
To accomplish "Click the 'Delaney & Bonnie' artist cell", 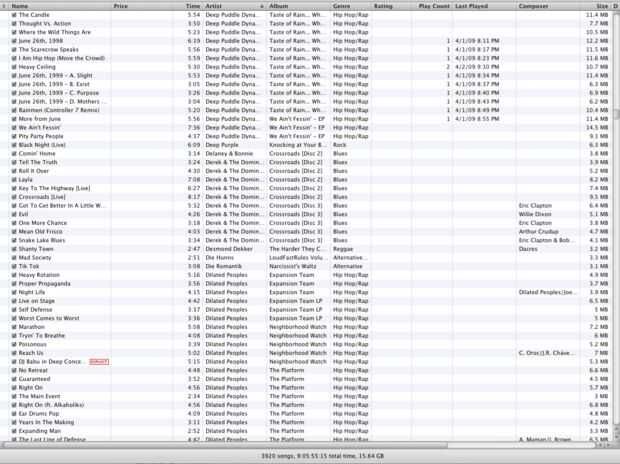I will pyautogui.click(x=229, y=154).
